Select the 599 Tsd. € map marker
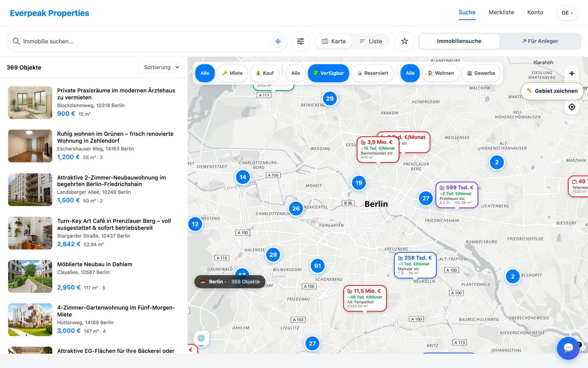The image size is (588, 368). pos(456,195)
